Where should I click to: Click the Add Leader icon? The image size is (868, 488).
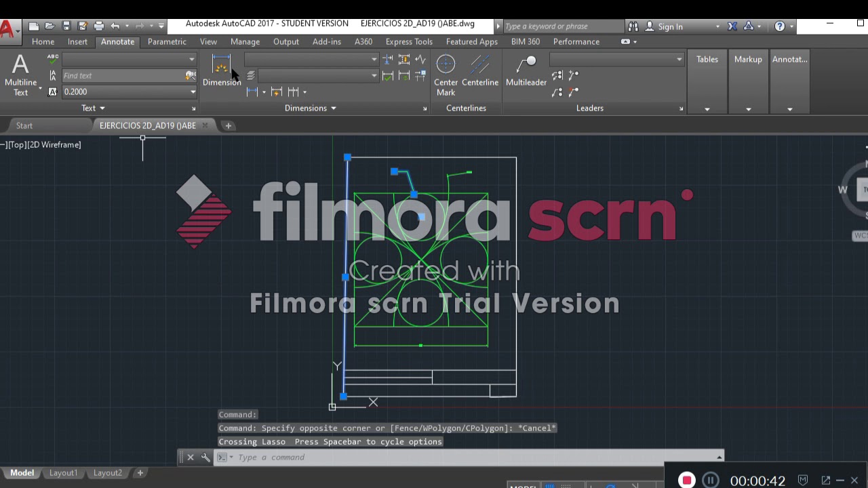click(574, 76)
